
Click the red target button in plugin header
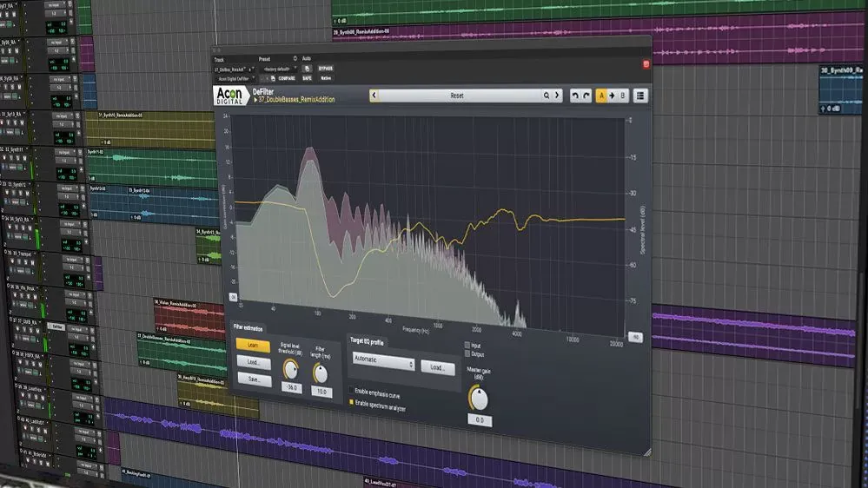click(x=646, y=65)
